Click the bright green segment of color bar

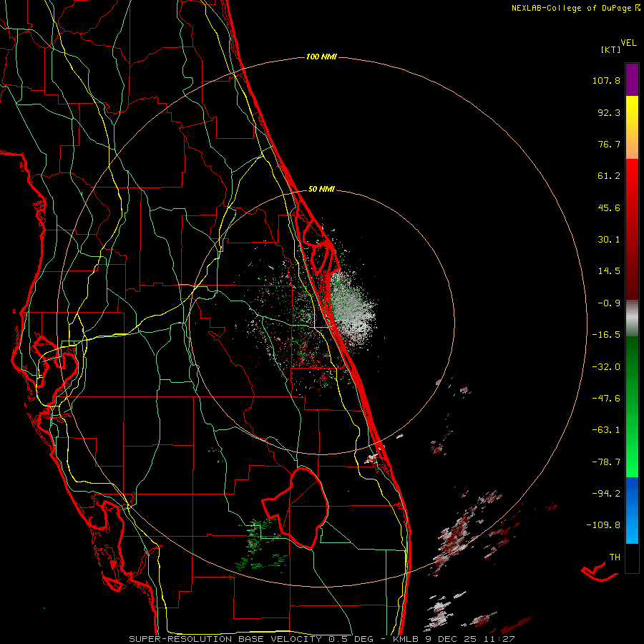pyautogui.click(x=632, y=452)
